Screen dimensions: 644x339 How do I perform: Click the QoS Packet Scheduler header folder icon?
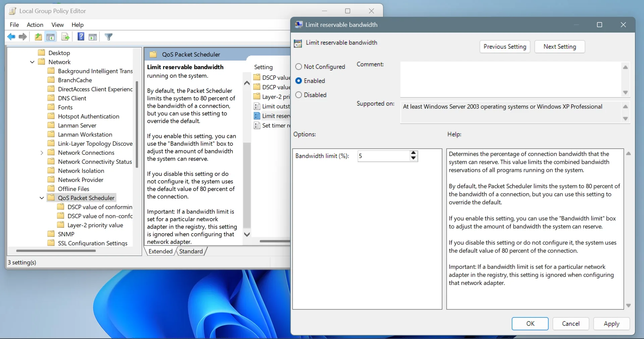pos(153,54)
